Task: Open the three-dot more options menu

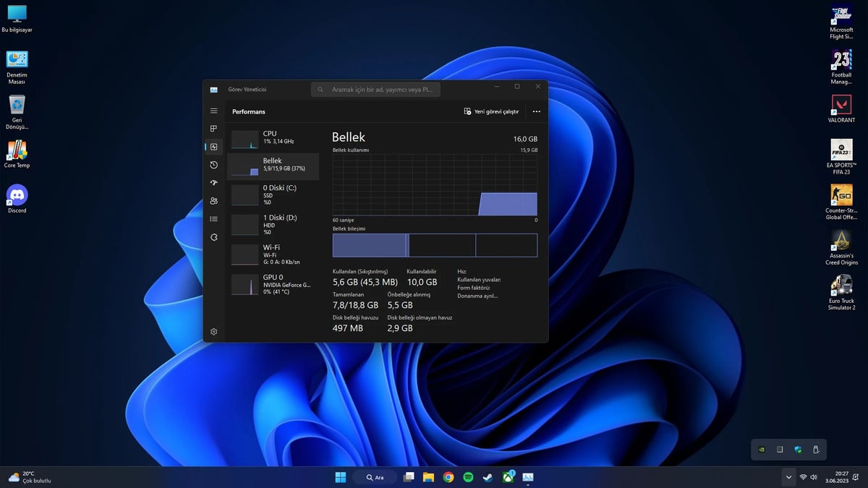Action: click(x=536, y=111)
